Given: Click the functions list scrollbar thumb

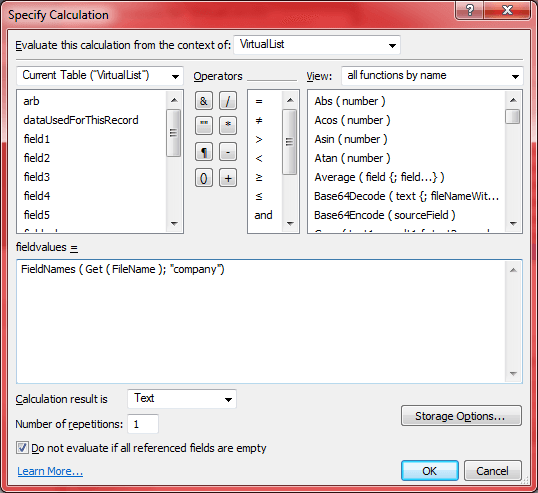Looking at the screenshot, I should coord(513,116).
